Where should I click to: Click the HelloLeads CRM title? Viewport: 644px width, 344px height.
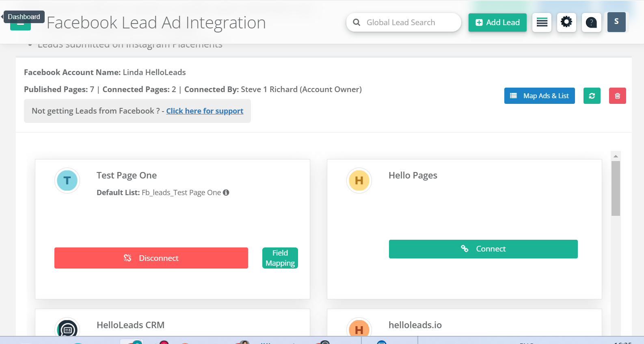click(x=130, y=325)
